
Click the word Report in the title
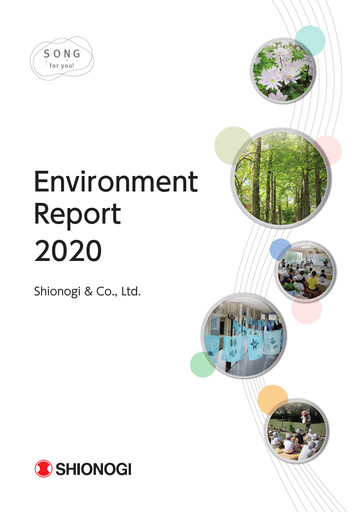77,215
